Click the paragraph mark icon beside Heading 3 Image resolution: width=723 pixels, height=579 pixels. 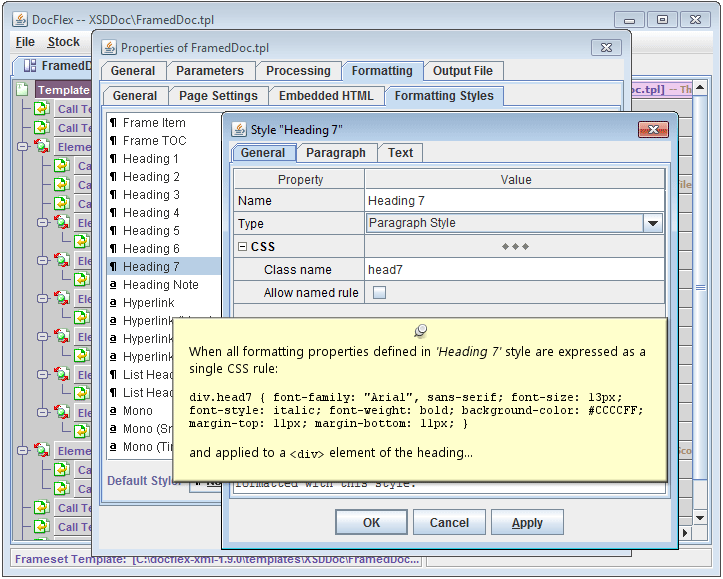tap(113, 195)
